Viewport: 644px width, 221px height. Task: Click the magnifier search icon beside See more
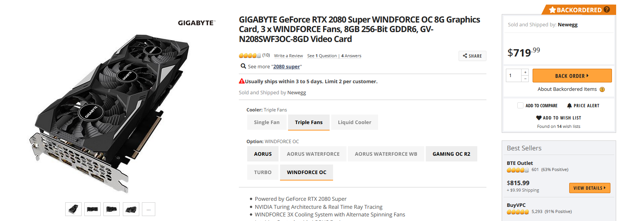(x=243, y=66)
